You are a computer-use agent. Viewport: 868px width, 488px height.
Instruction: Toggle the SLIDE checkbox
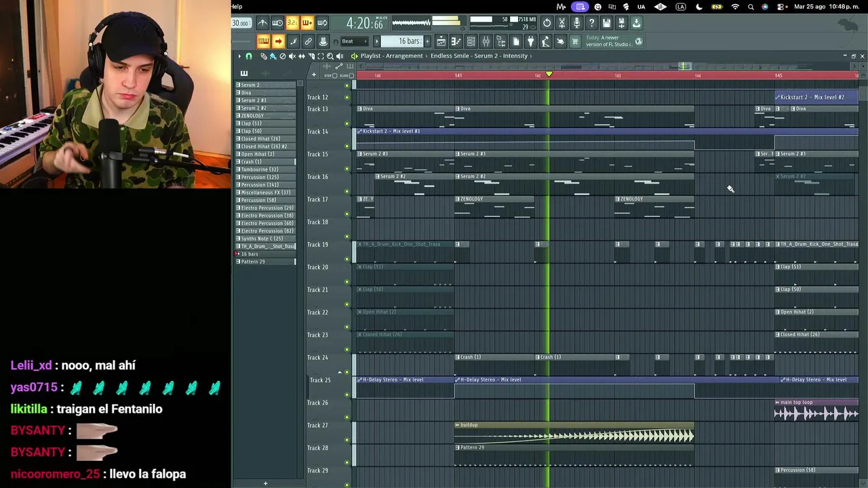(x=352, y=75)
